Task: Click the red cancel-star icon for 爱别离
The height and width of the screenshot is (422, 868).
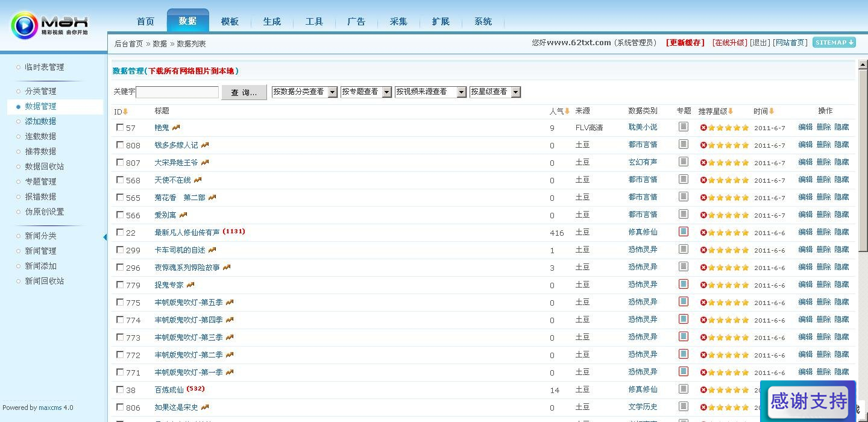Action: point(703,215)
